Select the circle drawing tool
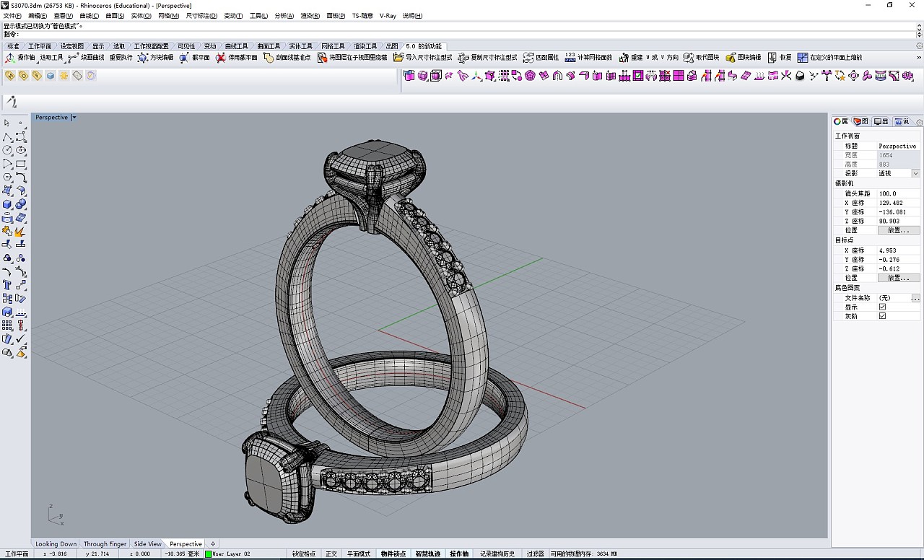 pyautogui.click(x=7, y=150)
